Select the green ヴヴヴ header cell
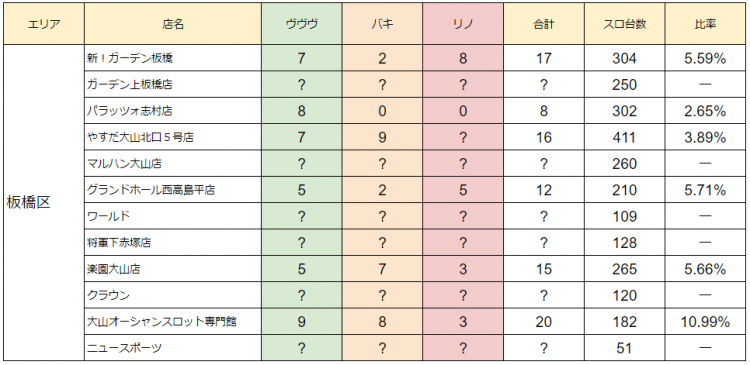This screenshot has width=750, height=365. point(301,24)
